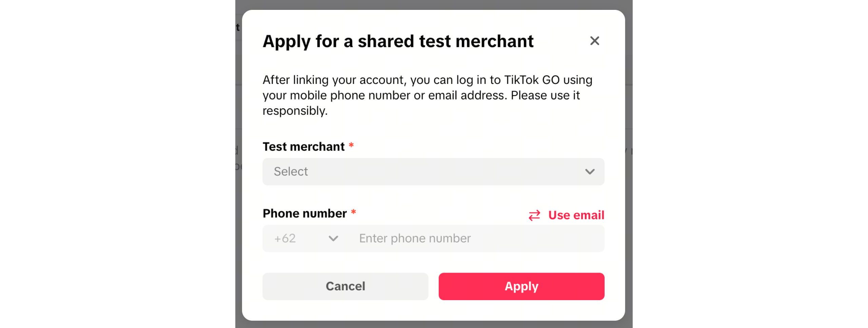Submit with the red Apply button
The image size is (868, 328).
(x=521, y=286)
